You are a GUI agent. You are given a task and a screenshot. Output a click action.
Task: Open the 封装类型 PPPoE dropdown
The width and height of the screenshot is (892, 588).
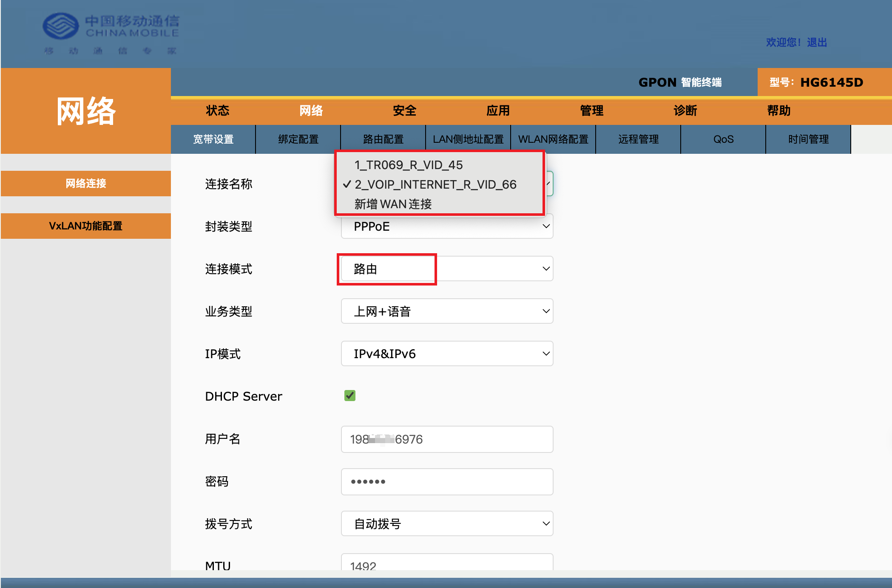(x=446, y=226)
